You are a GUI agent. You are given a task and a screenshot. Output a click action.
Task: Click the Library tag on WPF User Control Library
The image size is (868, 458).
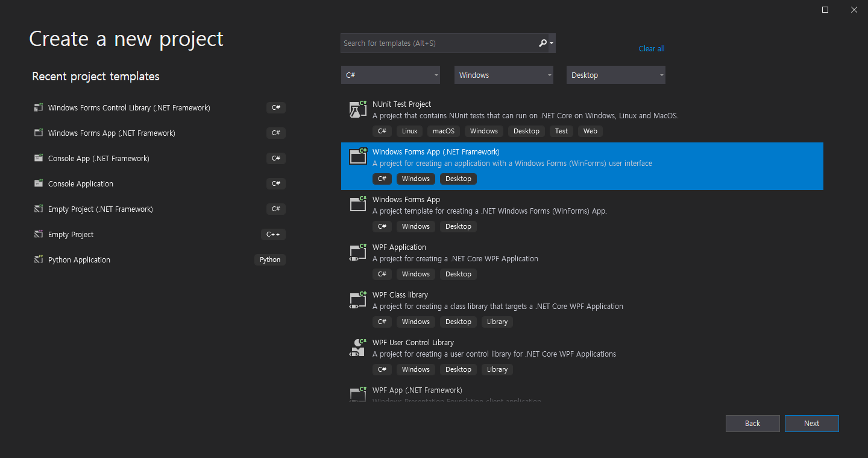tap(497, 369)
